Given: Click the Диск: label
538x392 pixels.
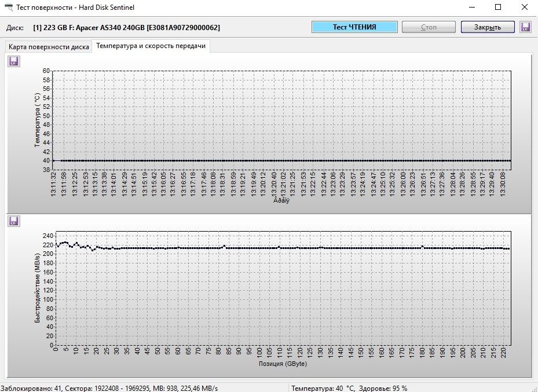Looking at the screenshot, I should tap(15, 28).
